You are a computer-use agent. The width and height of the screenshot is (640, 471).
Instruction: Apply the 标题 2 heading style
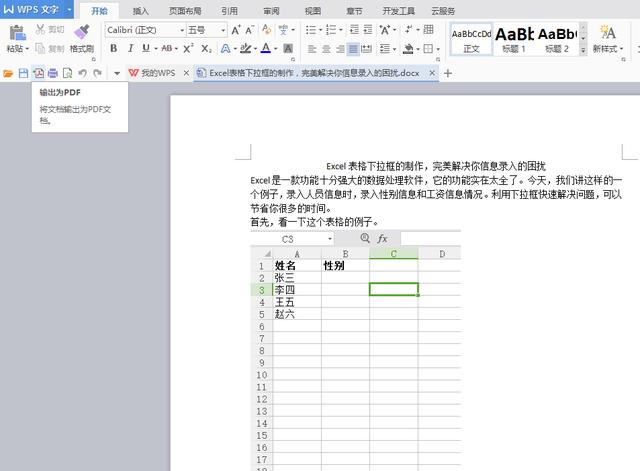click(557, 40)
